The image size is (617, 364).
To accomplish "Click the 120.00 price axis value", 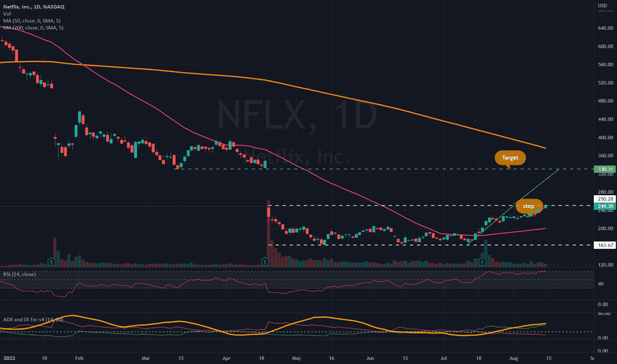I will [606, 265].
